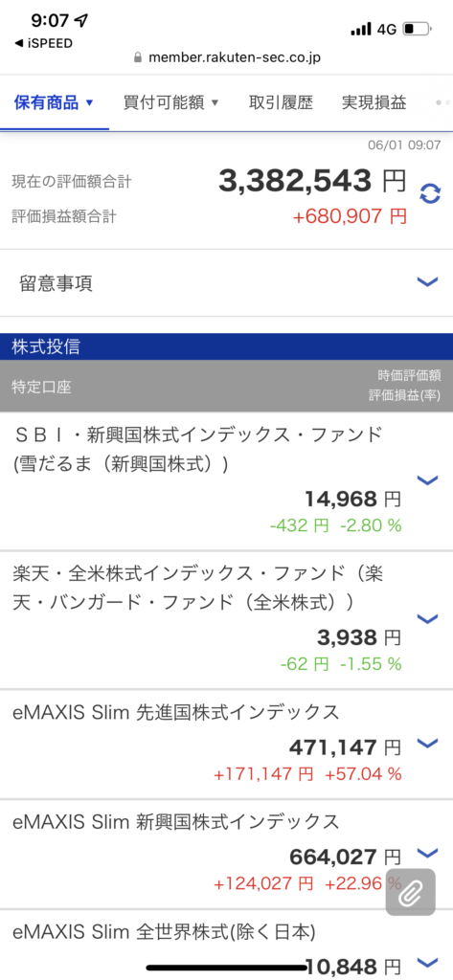Tap the battery status icon

coord(418,29)
